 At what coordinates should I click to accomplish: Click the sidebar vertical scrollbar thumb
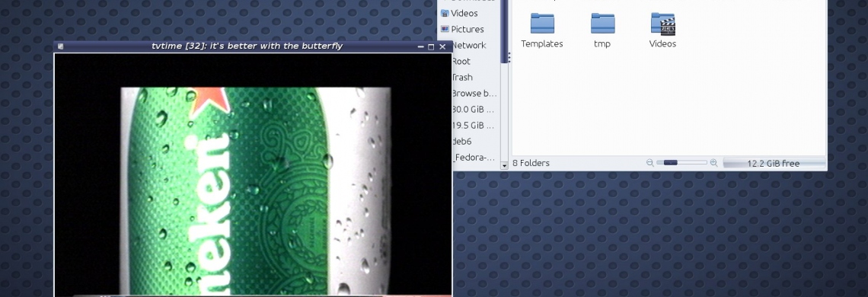click(x=504, y=31)
